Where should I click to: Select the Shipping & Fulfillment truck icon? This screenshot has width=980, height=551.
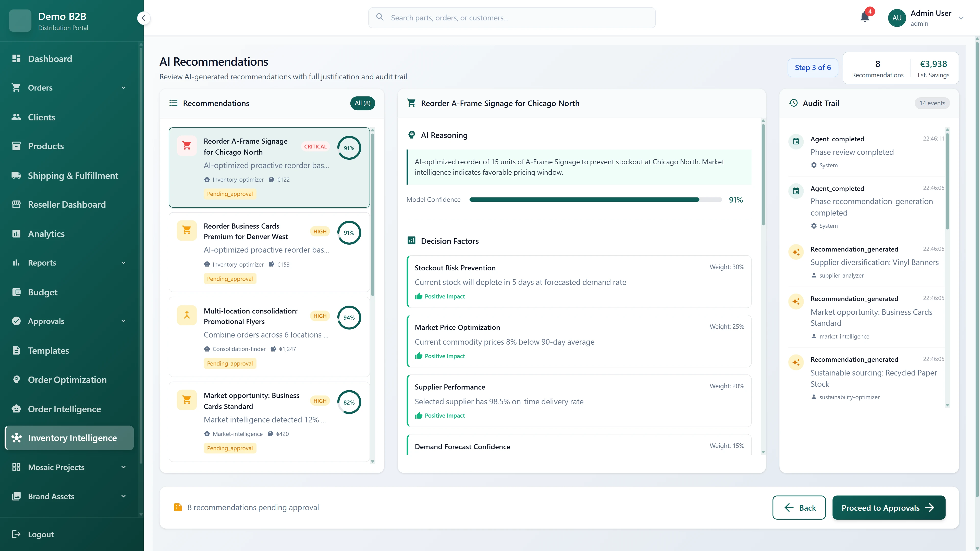click(x=17, y=175)
